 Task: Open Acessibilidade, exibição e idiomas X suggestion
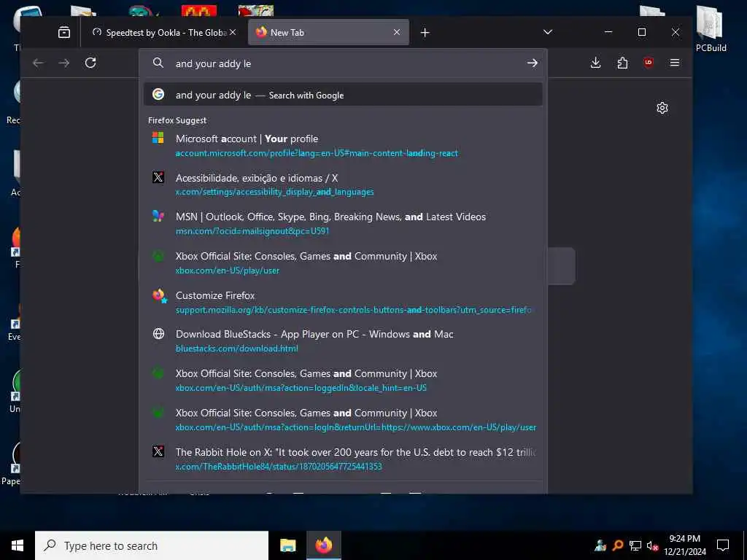pyautogui.click(x=343, y=184)
